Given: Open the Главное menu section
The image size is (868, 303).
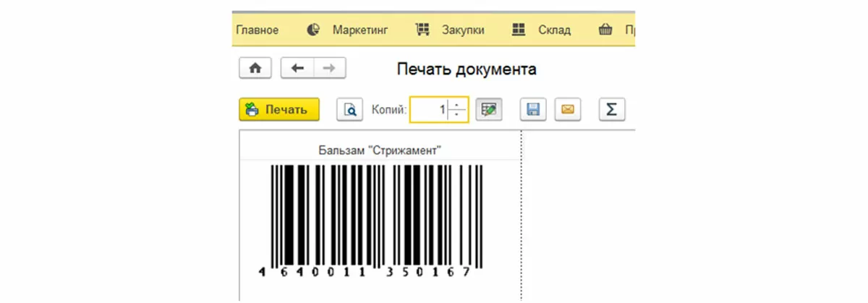Looking at the screenshot, I should (257, 30).
